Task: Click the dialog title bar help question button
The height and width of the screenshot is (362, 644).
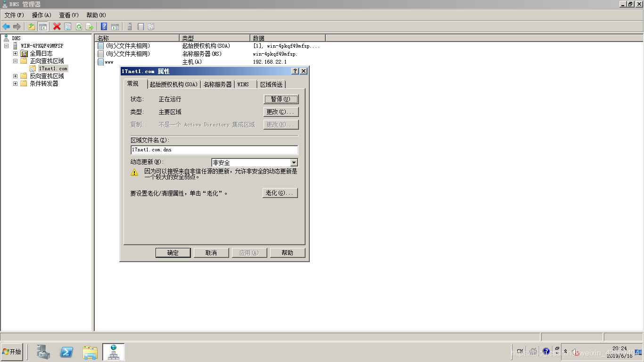Action: 295,71
